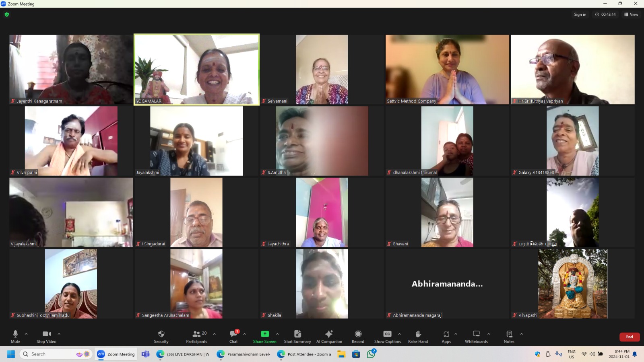The image size is (644, 362).
Task: Click the Sign in button
Action: [580, 14]
